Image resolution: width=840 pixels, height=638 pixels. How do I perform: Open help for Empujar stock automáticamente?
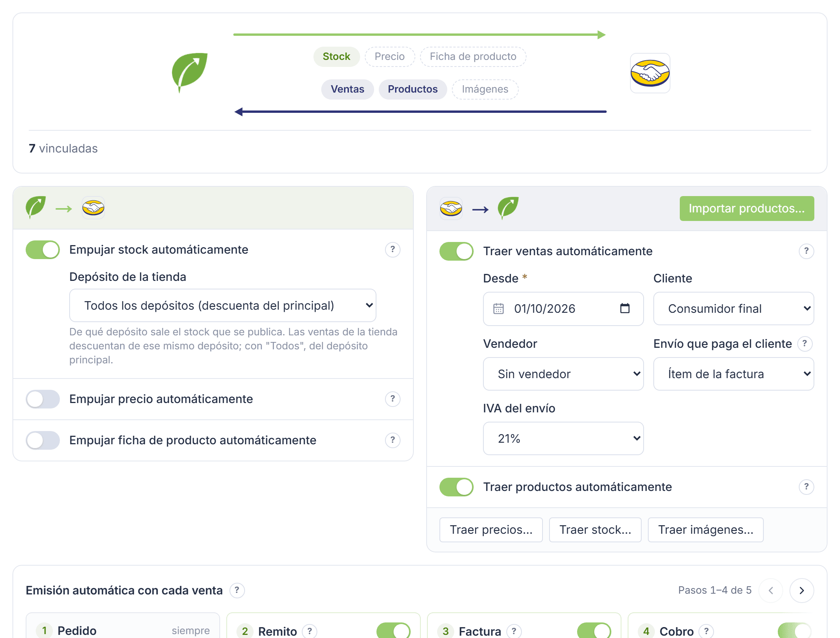392,249
